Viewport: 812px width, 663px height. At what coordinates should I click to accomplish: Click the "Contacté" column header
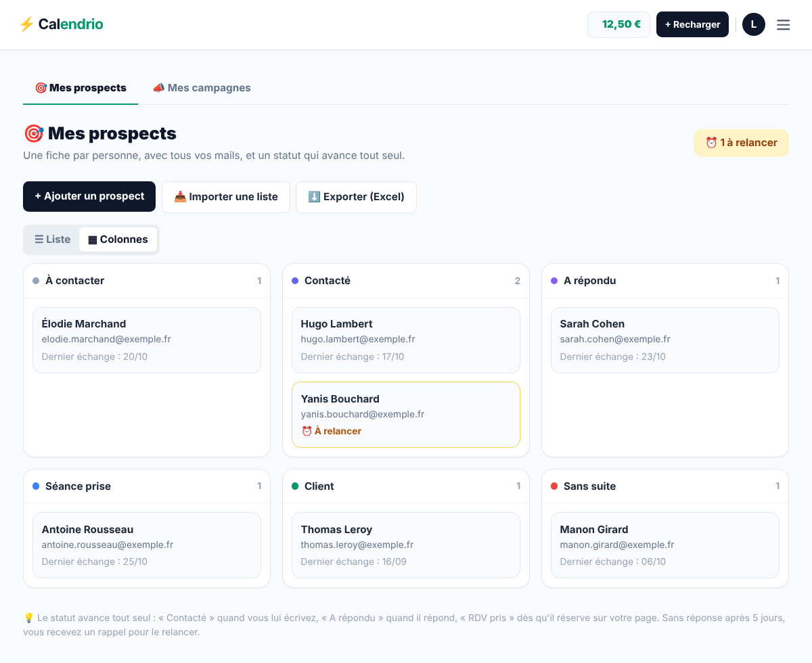point(406,281)
